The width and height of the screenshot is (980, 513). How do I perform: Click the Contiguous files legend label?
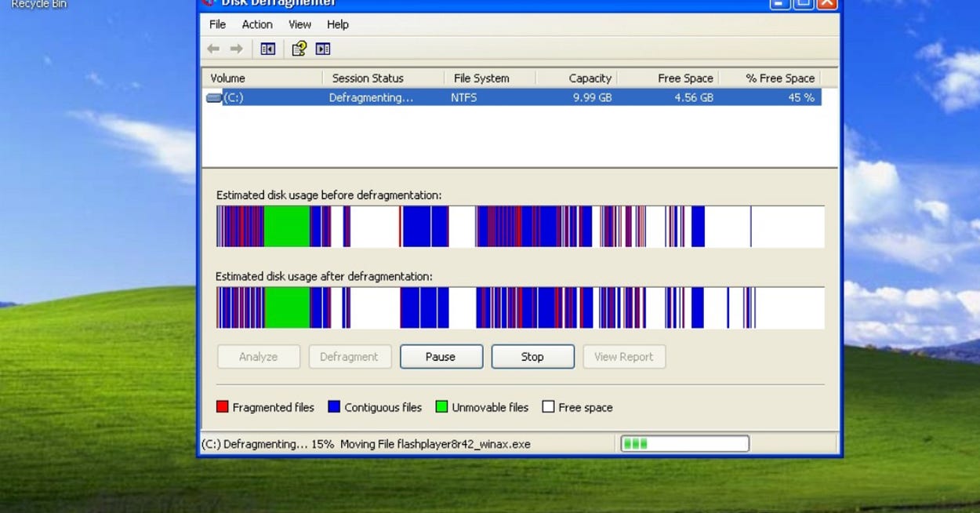[x=383, y=407]
